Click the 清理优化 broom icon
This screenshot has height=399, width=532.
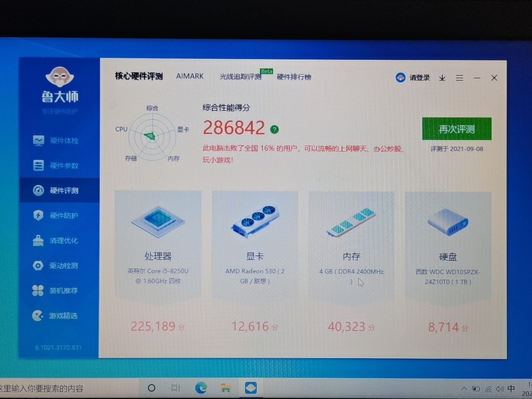[x=38, y=240]
